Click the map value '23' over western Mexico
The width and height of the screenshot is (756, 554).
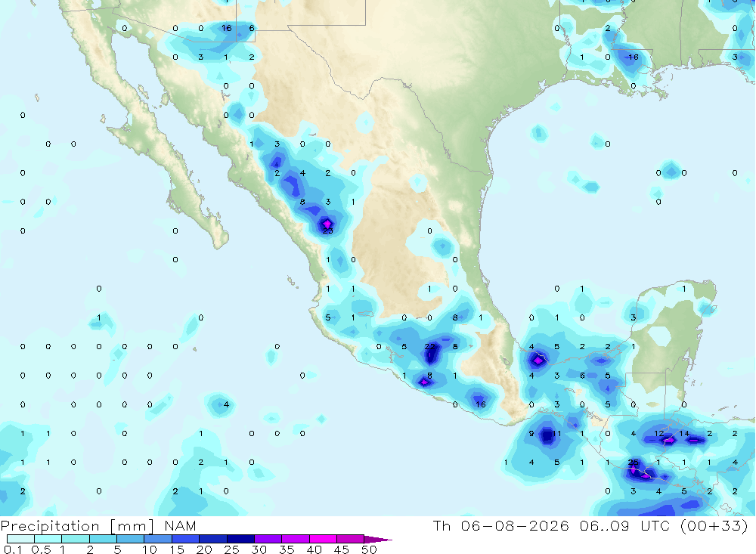click(x=328, y=231)
